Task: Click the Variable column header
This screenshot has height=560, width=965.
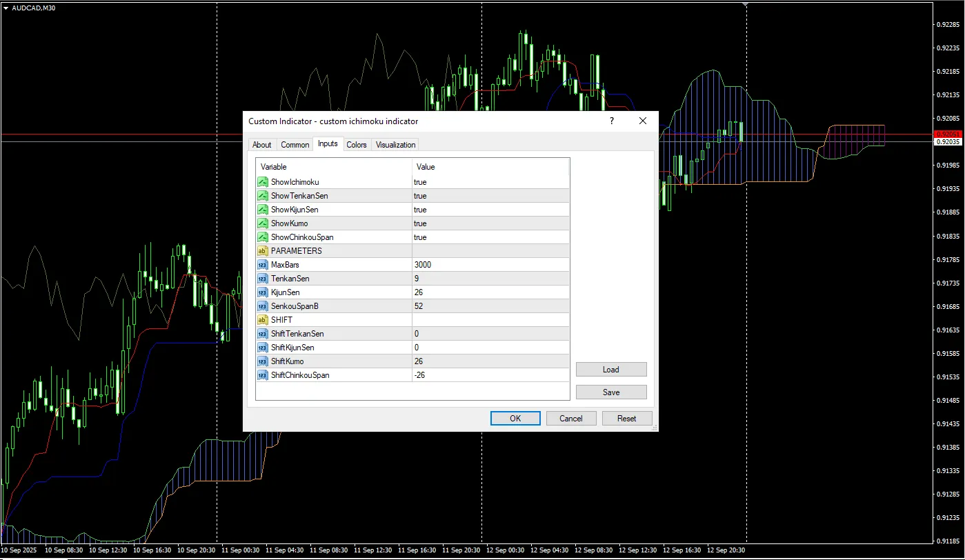Action: click(x=273, y=167)
